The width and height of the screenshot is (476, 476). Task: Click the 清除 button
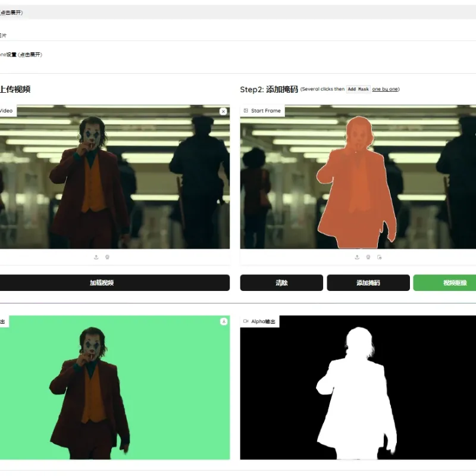[281, 283]
